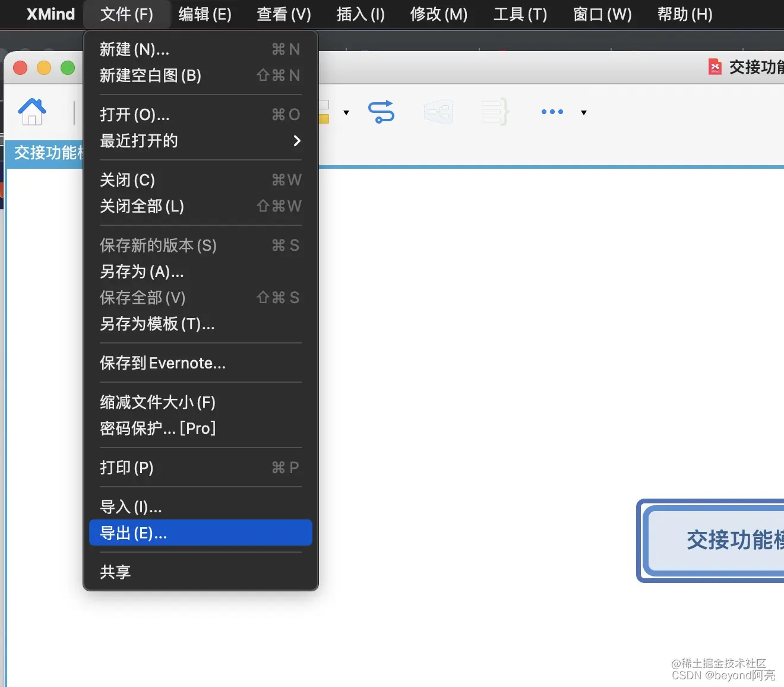Screen dimensions: 784x687
Task: Open the rightmost toolbar dropdown arrow
Action: click(x=583, y=113)
